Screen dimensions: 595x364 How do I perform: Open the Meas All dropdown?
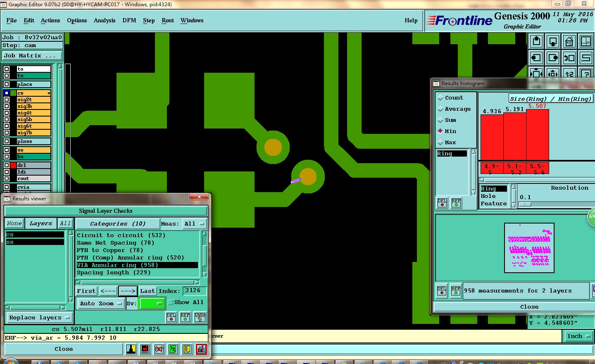pos(194,224)
